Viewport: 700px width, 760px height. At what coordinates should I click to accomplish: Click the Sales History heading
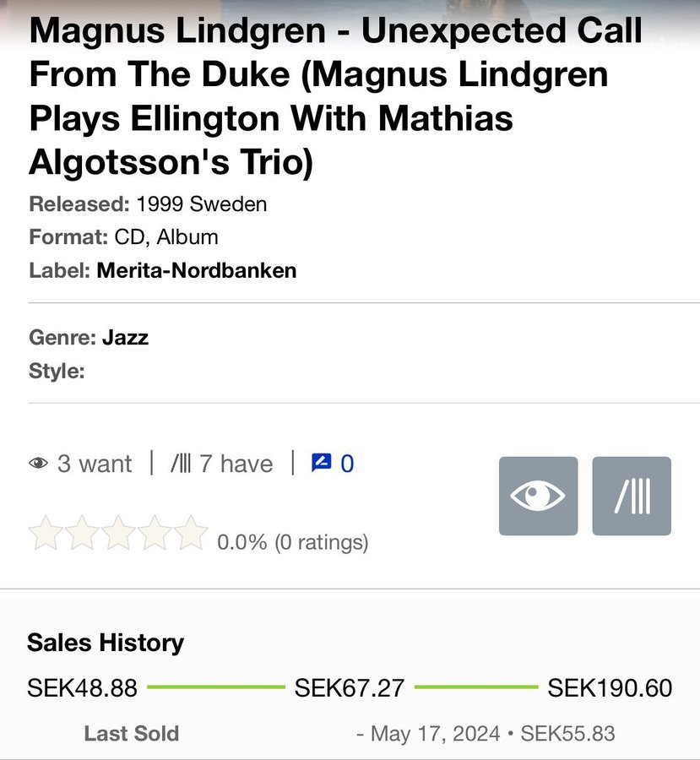[x=106, y=643]
